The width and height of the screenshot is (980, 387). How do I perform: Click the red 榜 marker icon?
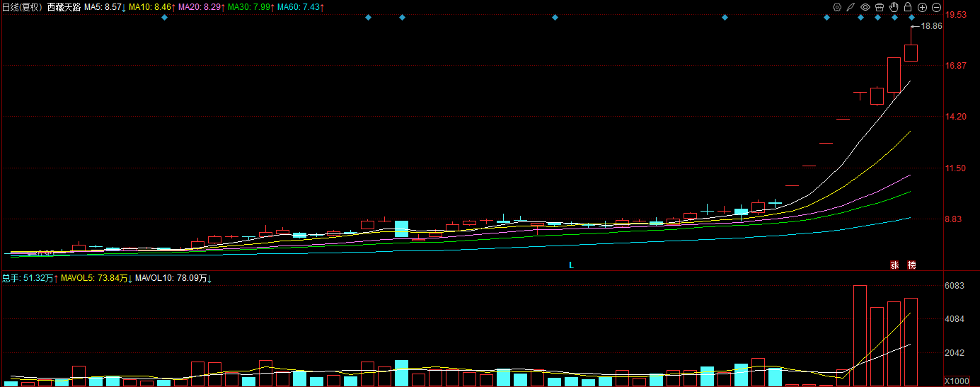[911, 265]
